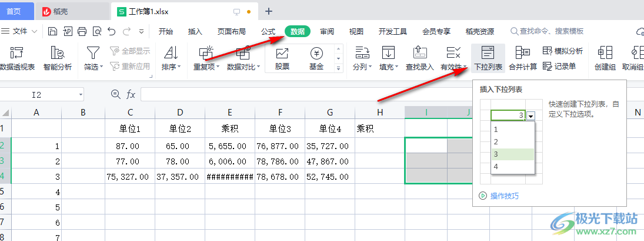Expand the 填充 dropdown arrow
Image resolution: width=644 pixels, height=241 pixels.
(397, 67)
